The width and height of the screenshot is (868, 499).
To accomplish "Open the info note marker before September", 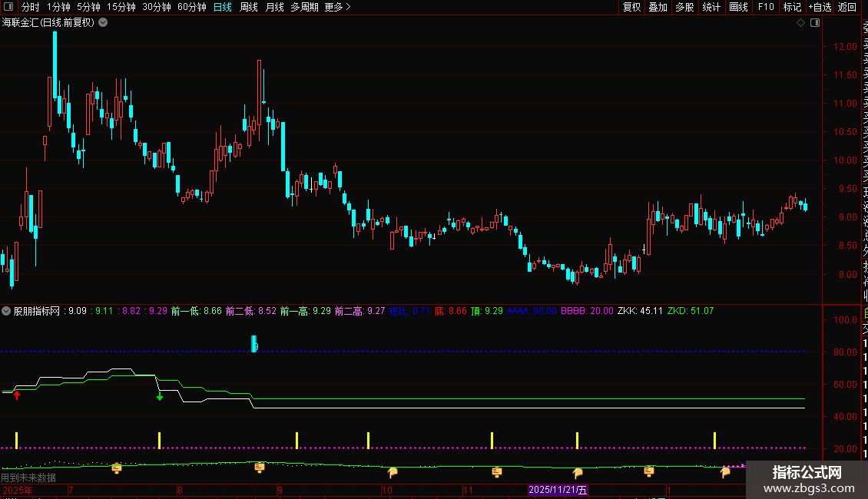I will tap(259, 468).
